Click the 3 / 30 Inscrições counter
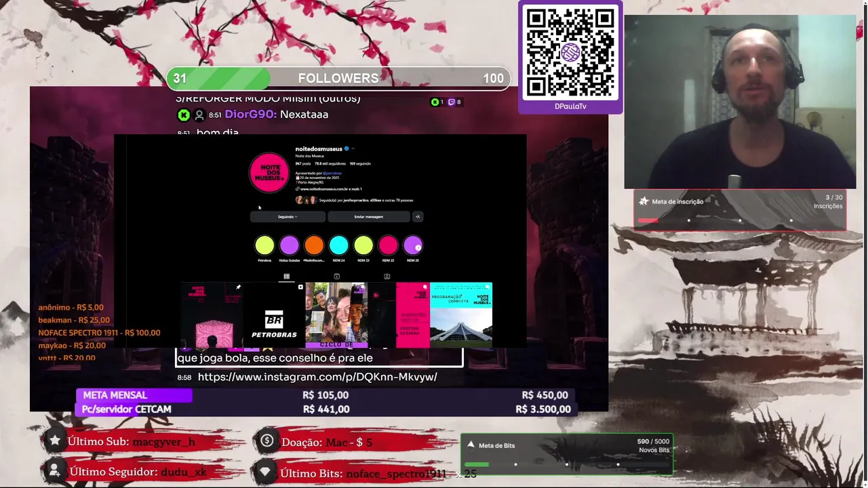Viewport: 868px width, 488px height. [828, 201]
